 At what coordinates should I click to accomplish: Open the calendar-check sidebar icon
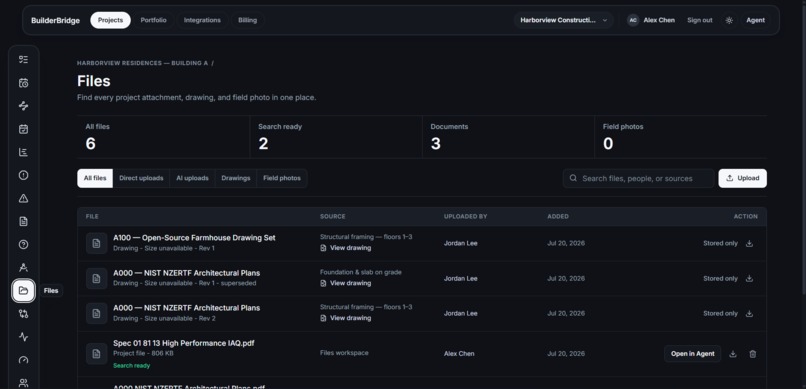coord(23,129)
